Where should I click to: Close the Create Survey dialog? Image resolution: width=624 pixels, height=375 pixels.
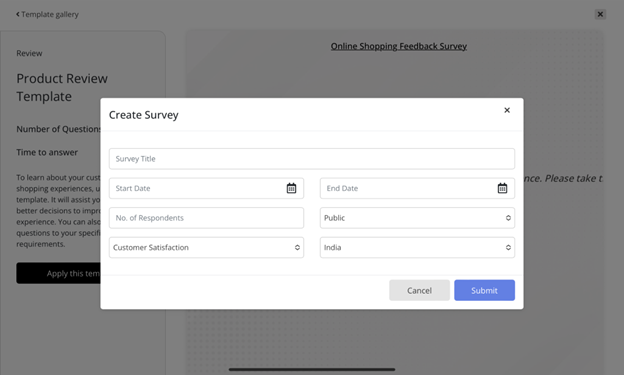pos(507,110)
